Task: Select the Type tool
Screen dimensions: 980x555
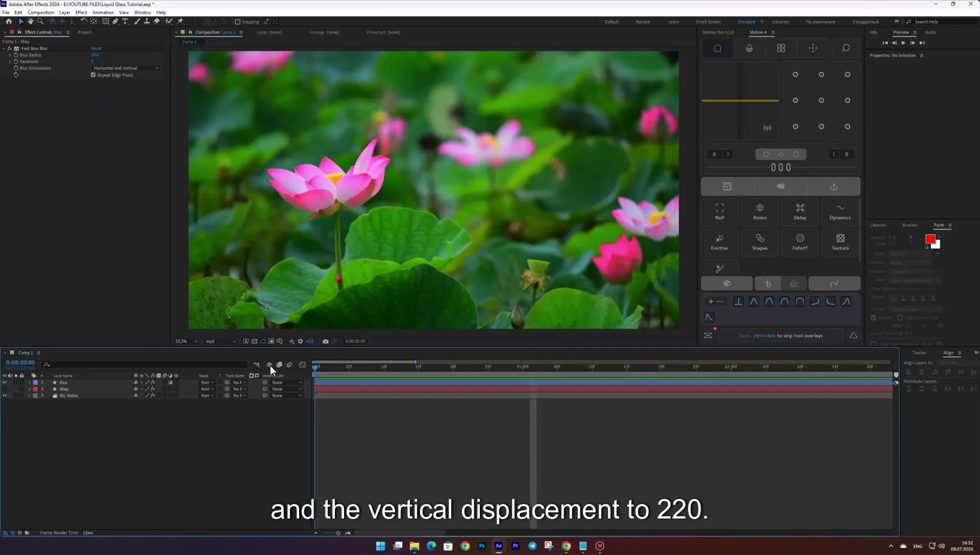Action: coord(125,21)
